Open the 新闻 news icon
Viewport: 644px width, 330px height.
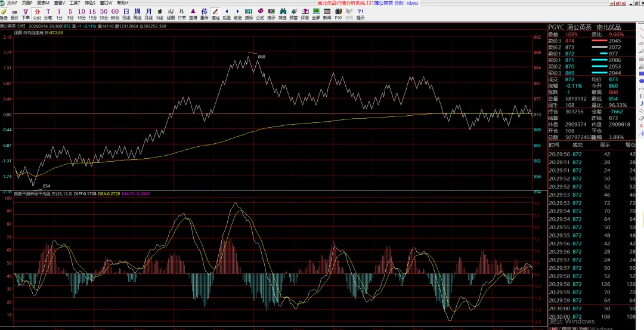[x=327, y=14]
